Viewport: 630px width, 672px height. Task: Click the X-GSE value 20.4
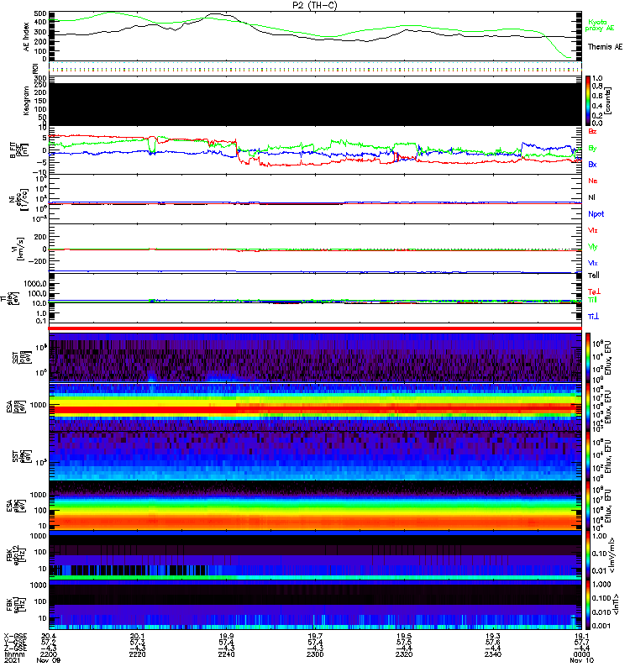[x=49, y=636]
